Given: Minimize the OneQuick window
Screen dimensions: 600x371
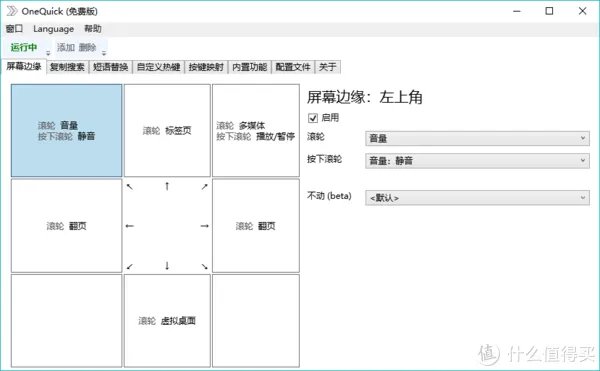Looking at the screenshot, I should pyautogui.click(x=517, y=11).
